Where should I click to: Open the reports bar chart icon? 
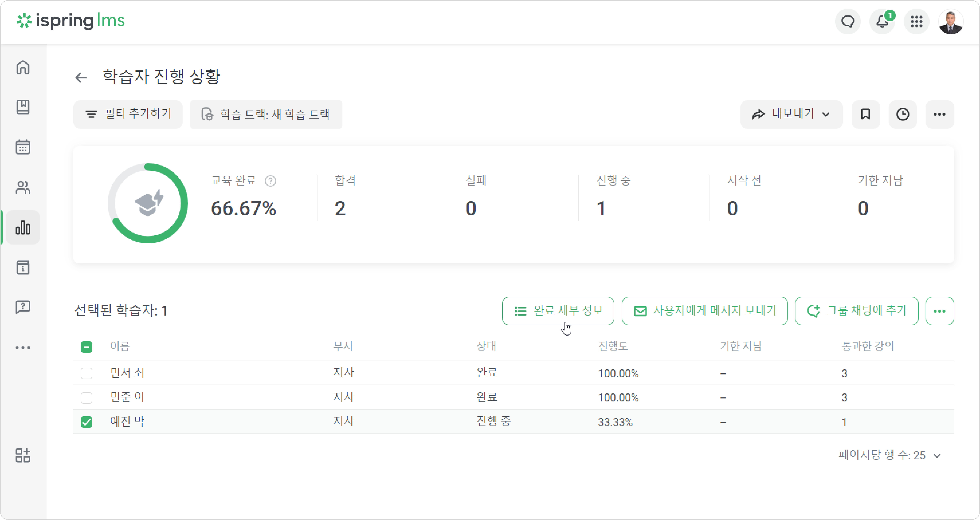(x=23, y=227)
